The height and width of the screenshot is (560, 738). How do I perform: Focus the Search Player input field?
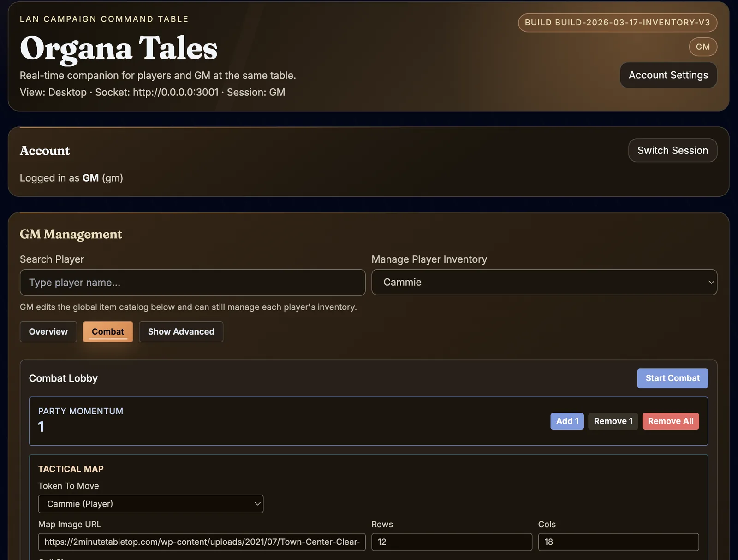pyautogui.click(x=193, y=283)
